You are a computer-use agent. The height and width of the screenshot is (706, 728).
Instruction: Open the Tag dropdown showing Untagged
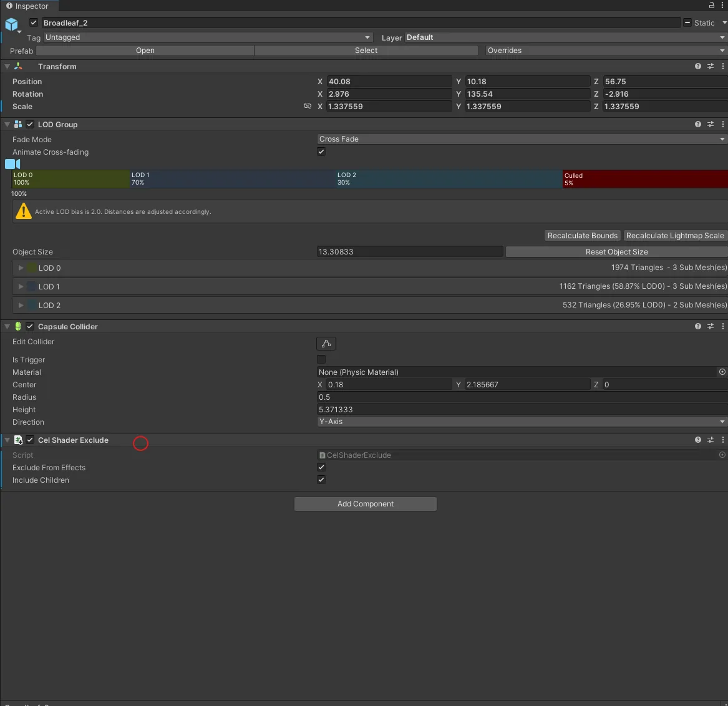(x=208, y=37)
